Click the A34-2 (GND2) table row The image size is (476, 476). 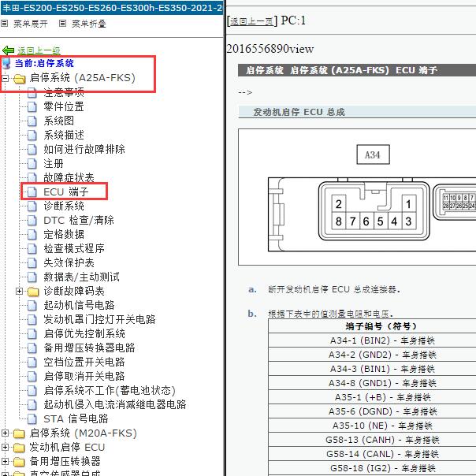(x=372, y=355)
